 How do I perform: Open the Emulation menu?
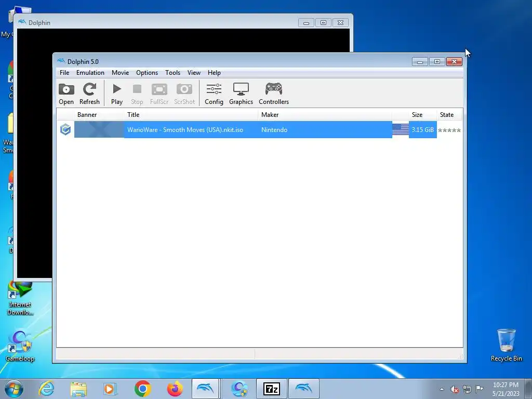[90, 73]
